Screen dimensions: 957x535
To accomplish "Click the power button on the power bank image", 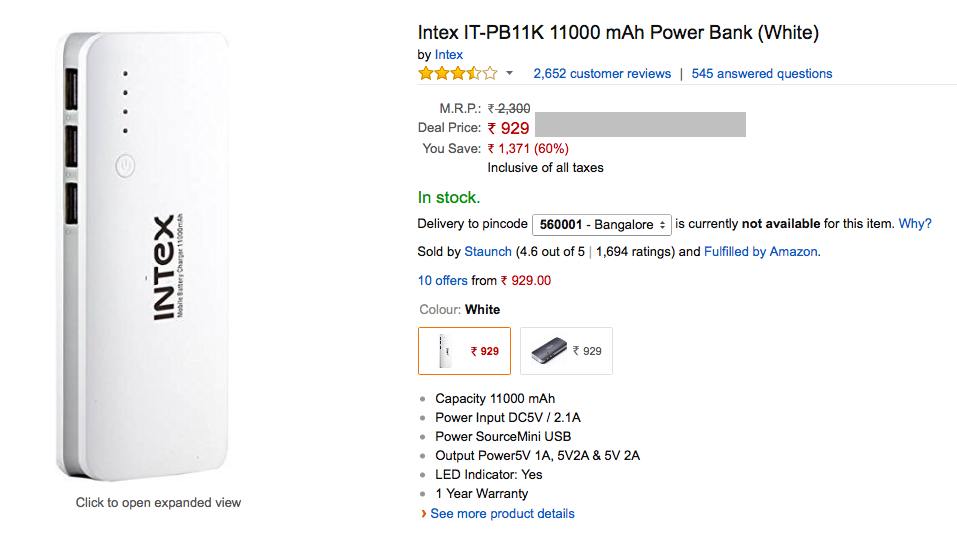I will point(125,165).
